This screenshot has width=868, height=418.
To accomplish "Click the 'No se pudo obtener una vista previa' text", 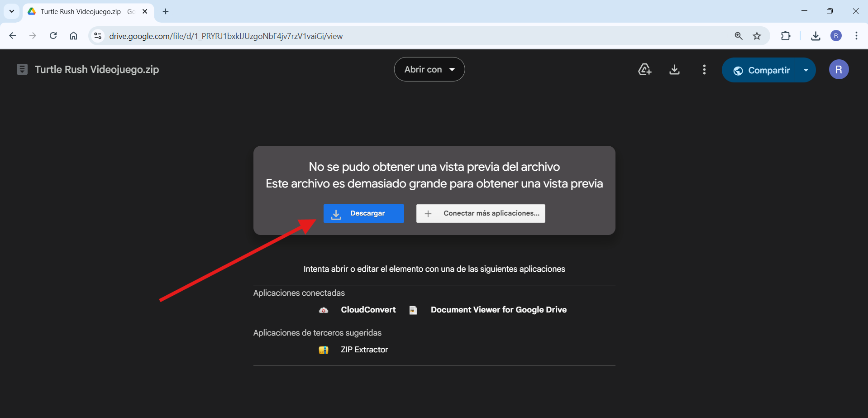I will 434,167.
